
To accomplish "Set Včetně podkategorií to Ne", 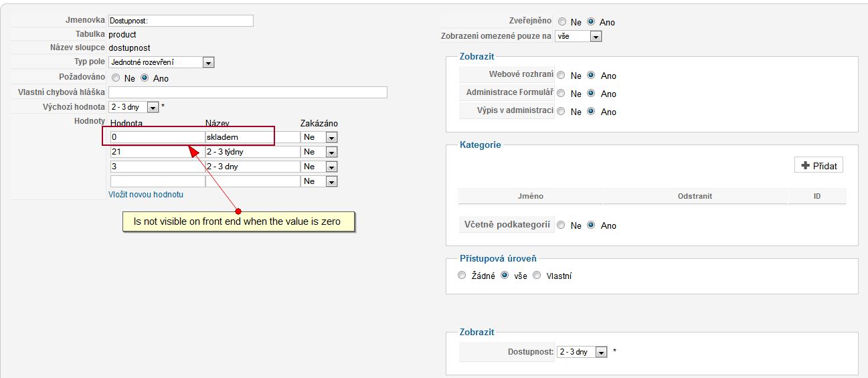I will (561, 225).
